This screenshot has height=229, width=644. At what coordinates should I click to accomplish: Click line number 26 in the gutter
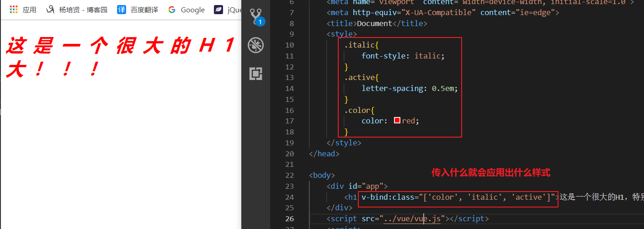coord(290,219)
